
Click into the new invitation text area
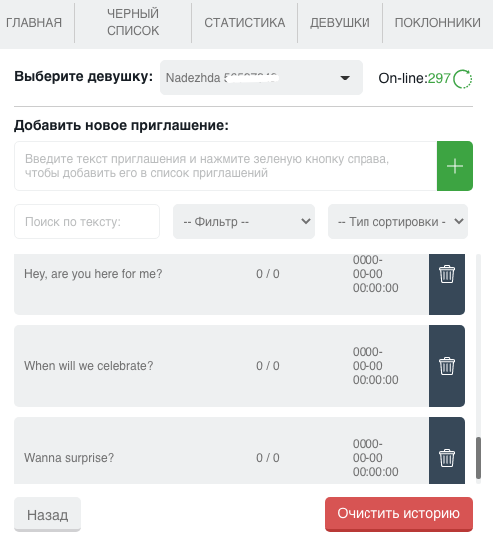225,166
